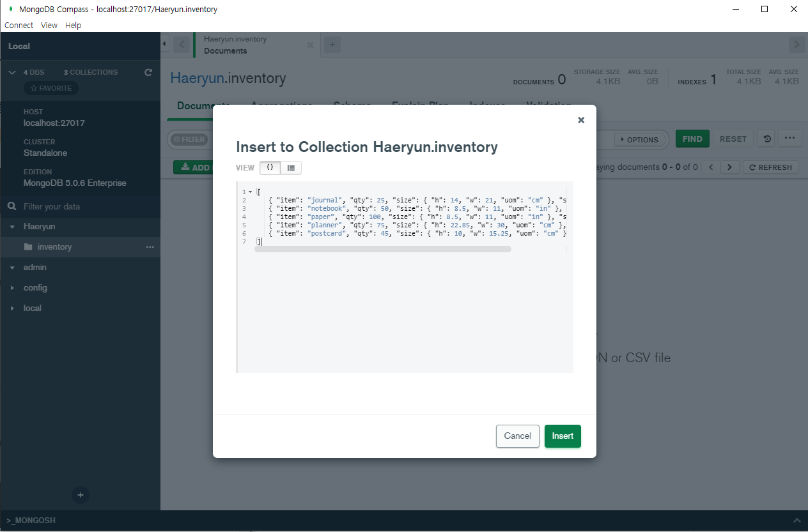Close the Haeryun.inventory tab
The image size is (808, 532).
click(x=310, y=45)
